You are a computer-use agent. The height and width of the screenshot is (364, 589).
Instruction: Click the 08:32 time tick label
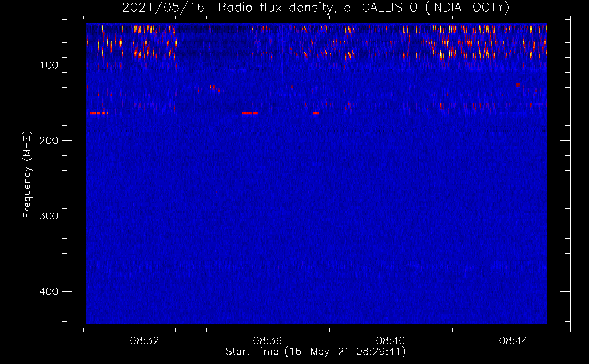tap(145, 341)
